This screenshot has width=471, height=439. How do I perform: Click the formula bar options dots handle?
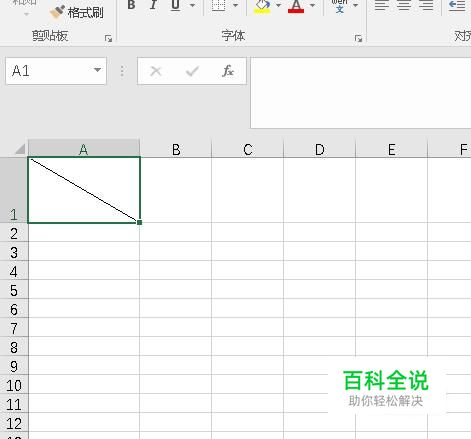point(122,71)
